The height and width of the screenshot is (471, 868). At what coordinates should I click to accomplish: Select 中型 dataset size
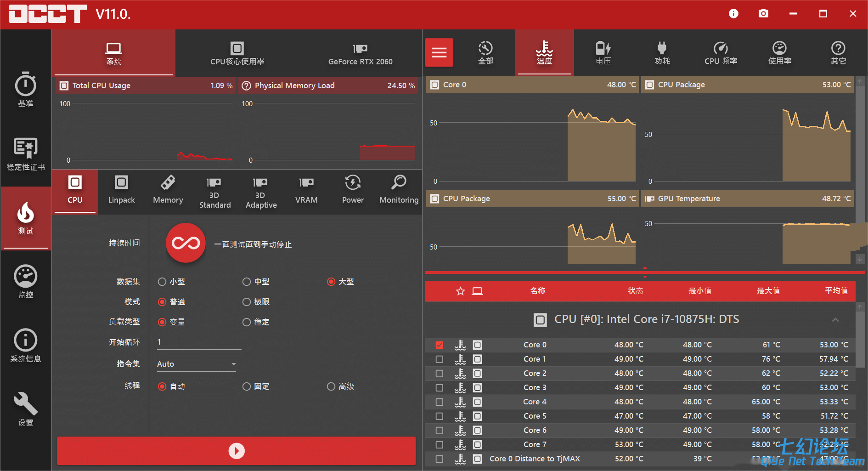[x=256, y=282]
